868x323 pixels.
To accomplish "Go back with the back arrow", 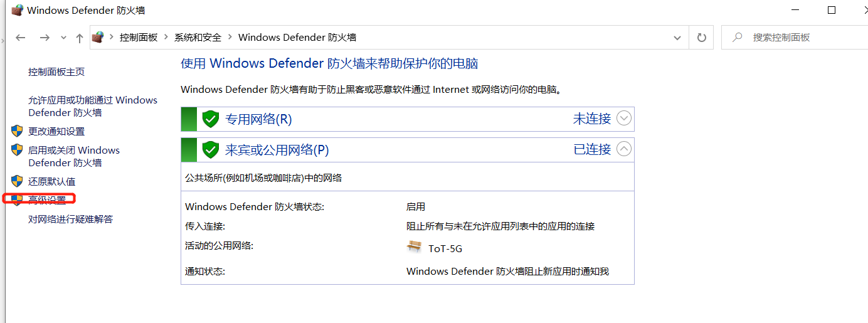I will pos(21,38).
